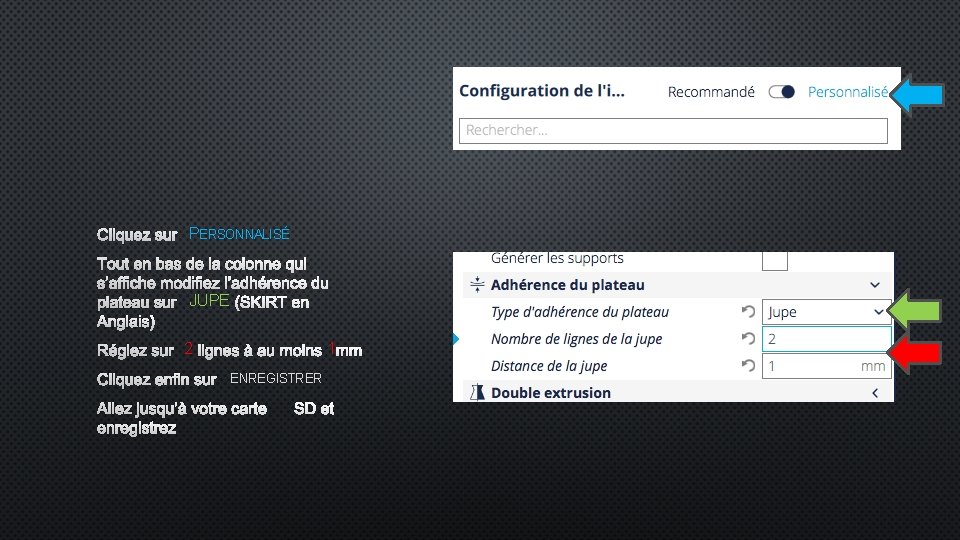Viewport: 960px width, 540px height.
Task: Click the Adhérence du plateau icon
Action: click(x=477, y=285)
